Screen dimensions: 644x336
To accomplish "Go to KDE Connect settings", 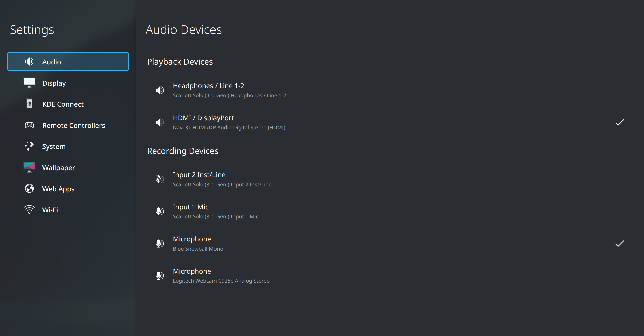I will pos(63,104).
